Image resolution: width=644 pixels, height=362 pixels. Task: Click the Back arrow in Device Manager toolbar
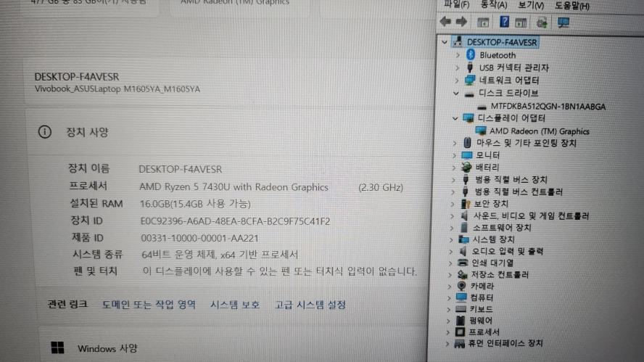click(x=445, y=22)
